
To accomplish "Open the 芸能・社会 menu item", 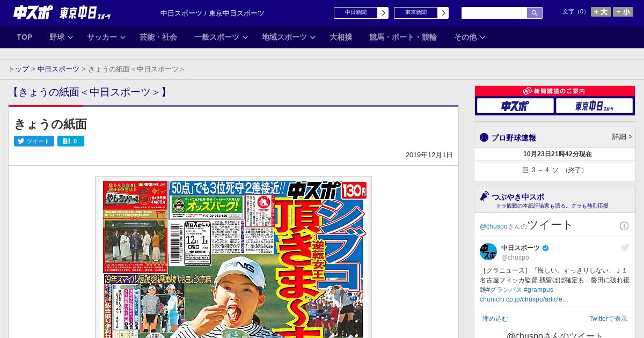I will [158, 37].
